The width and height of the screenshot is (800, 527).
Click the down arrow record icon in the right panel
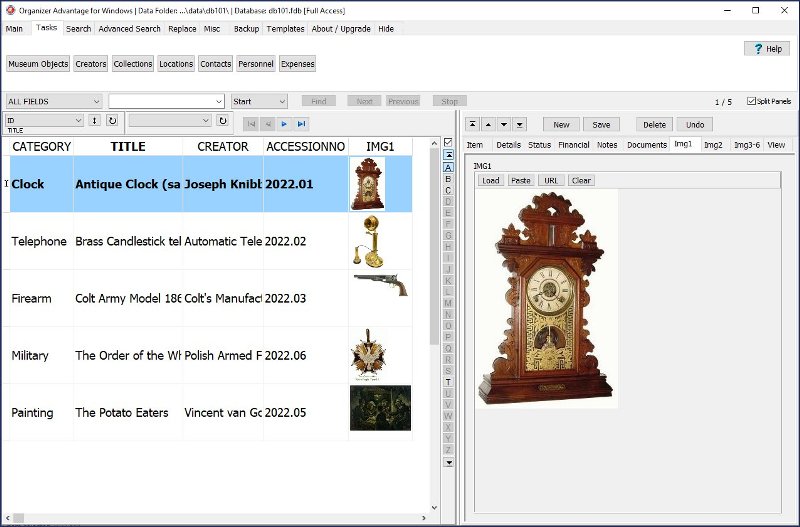tap(504, 124)
